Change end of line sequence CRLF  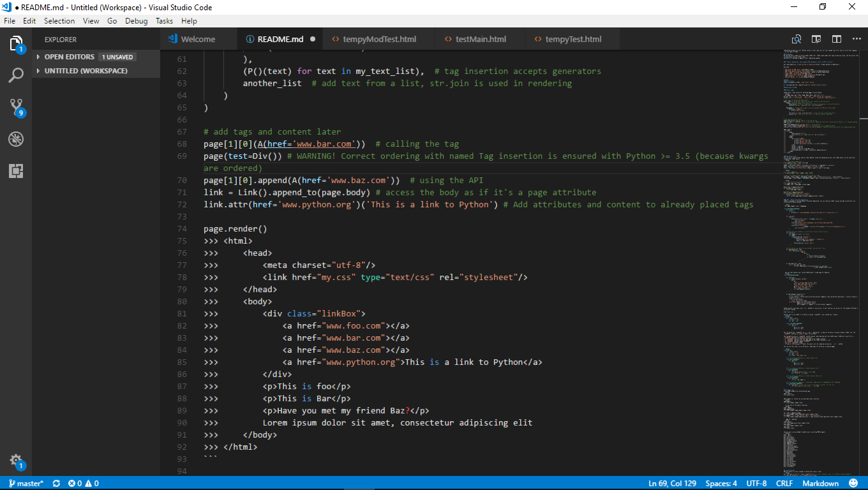pyautogui.click(x=784, y=484)
